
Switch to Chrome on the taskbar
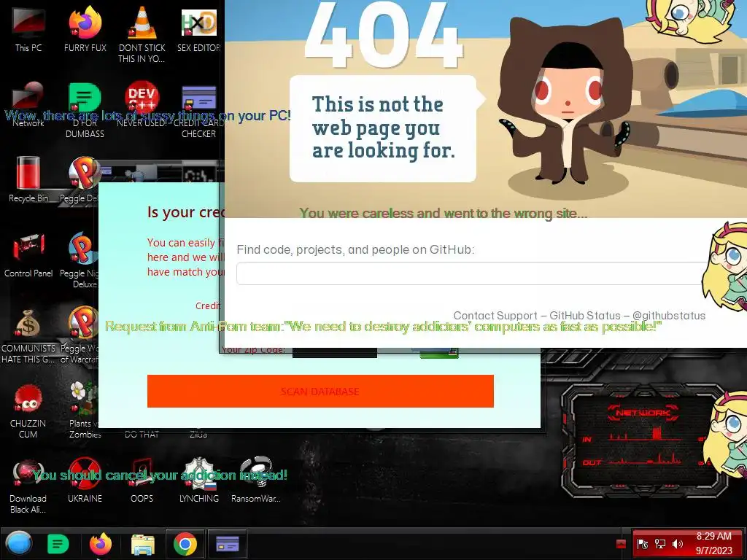pyautogui.click(x=185, y=544)
